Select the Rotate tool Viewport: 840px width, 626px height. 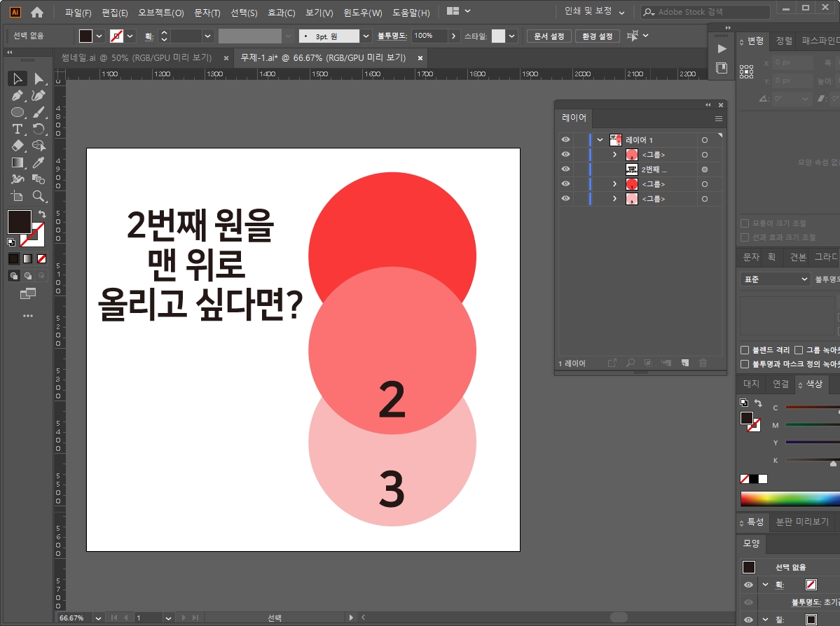[x=39, y=129]
